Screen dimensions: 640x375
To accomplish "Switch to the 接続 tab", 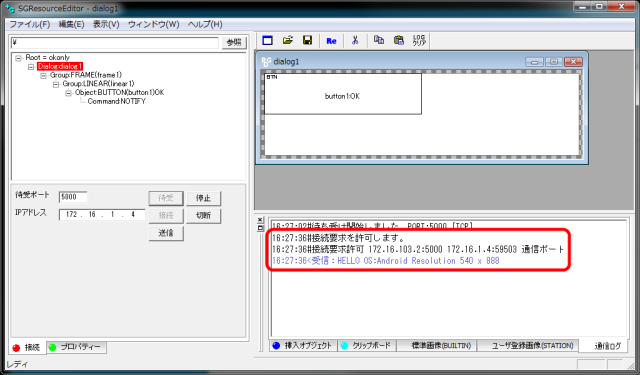I will point(27,348).
